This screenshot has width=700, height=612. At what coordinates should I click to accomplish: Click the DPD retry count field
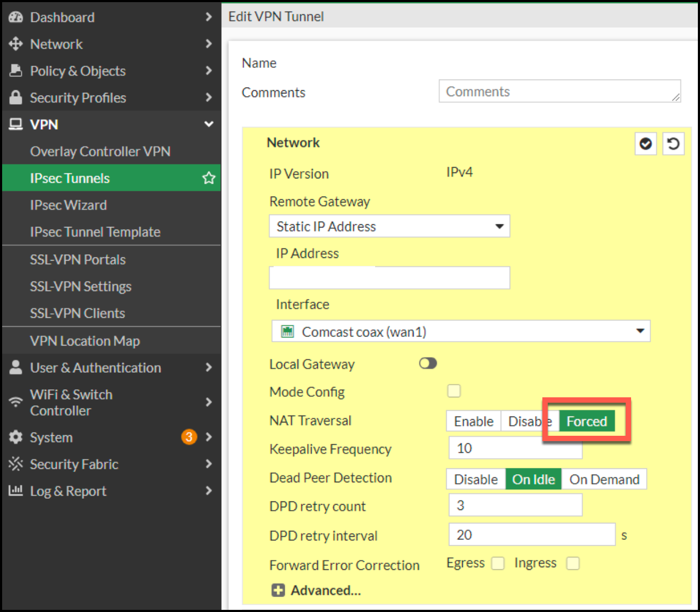point(516,505)
